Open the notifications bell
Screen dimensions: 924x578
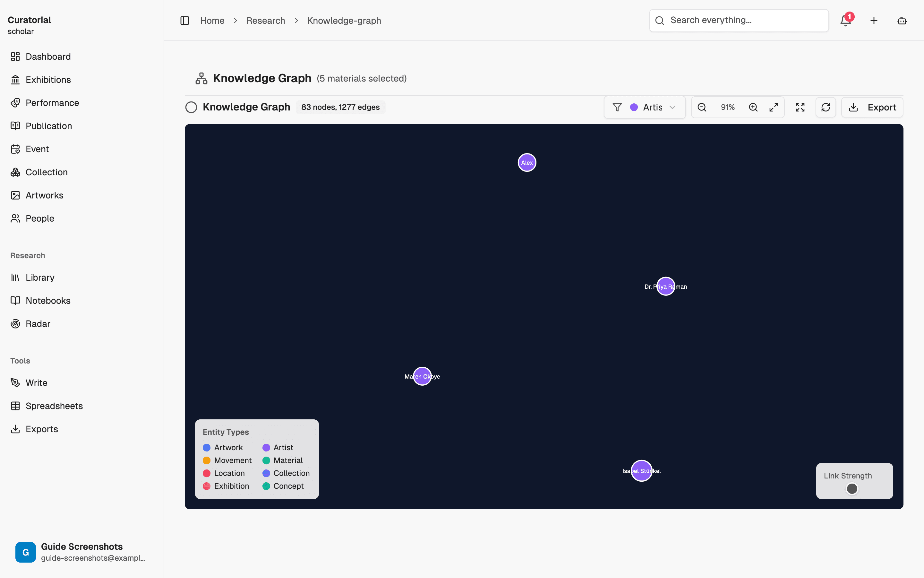coord(845,21)
